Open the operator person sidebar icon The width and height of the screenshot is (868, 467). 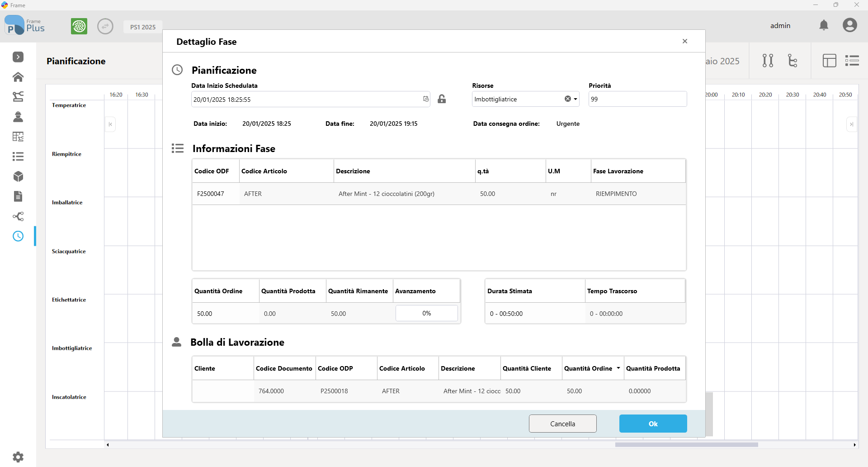click(18, 117)
